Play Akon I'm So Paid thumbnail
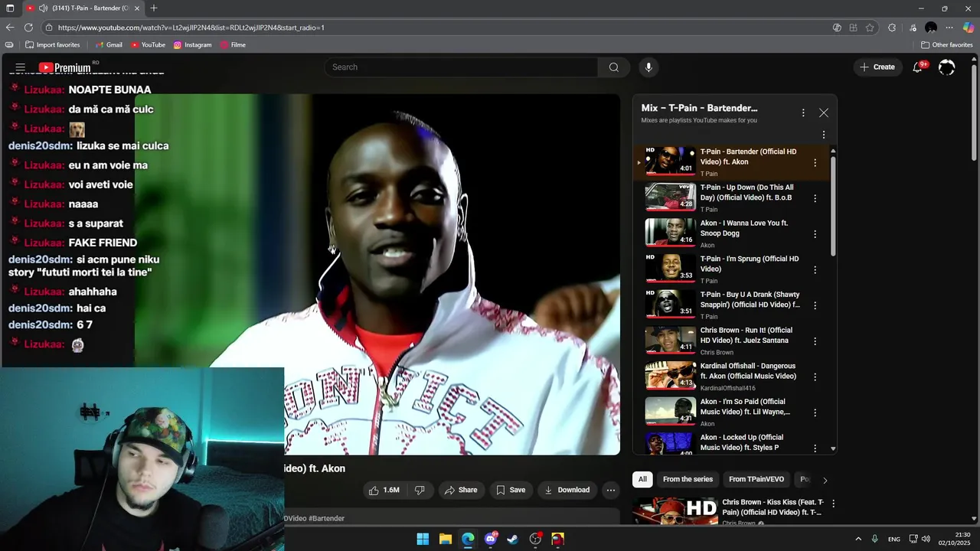Screen dimensions: 980x551 [670, 412]
